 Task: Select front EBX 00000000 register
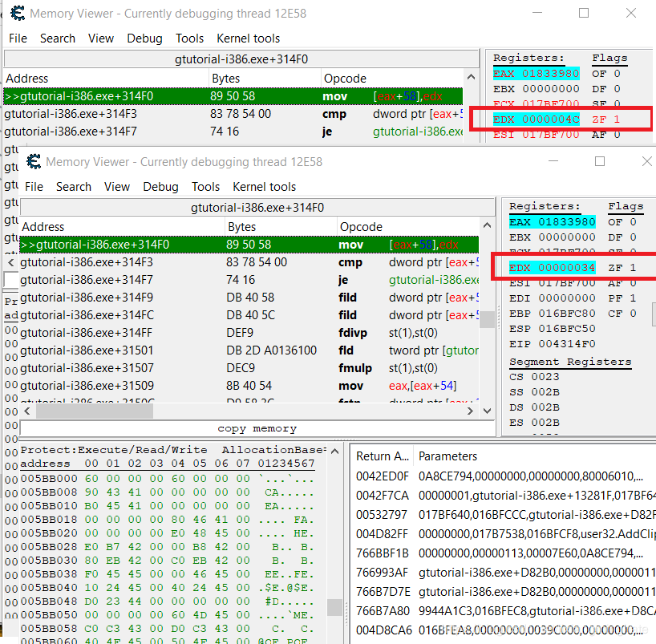click(x=552, y=237)
